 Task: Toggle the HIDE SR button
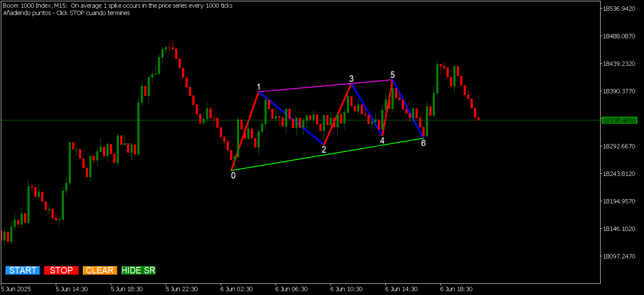pos(139,270)
